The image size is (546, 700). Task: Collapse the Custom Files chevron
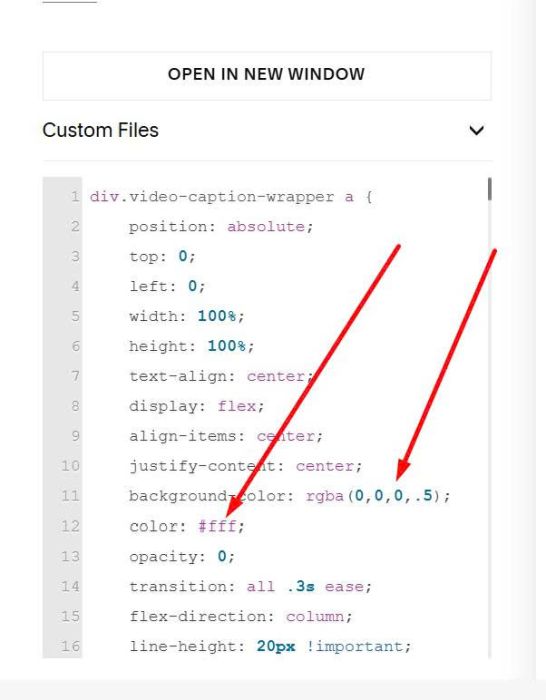477,130
